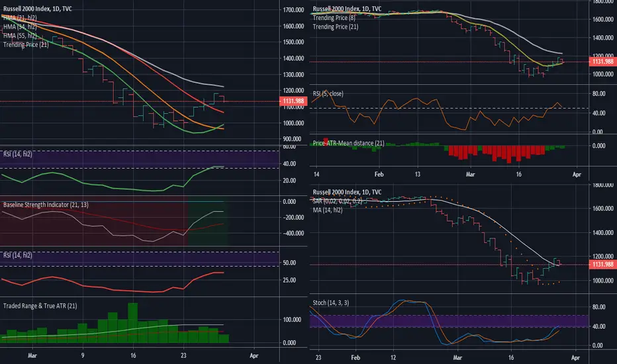Click the Traded Range & True ATR (21) label
617x364 pixels.
point(40,306)
